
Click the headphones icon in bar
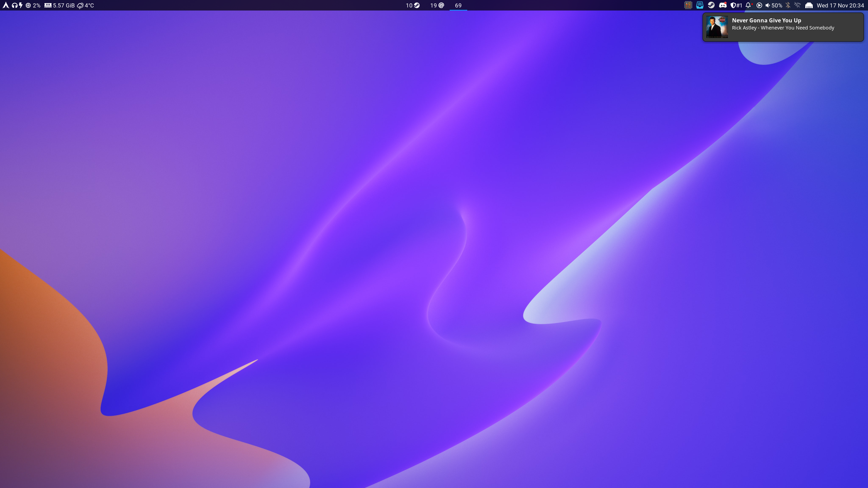15,5
